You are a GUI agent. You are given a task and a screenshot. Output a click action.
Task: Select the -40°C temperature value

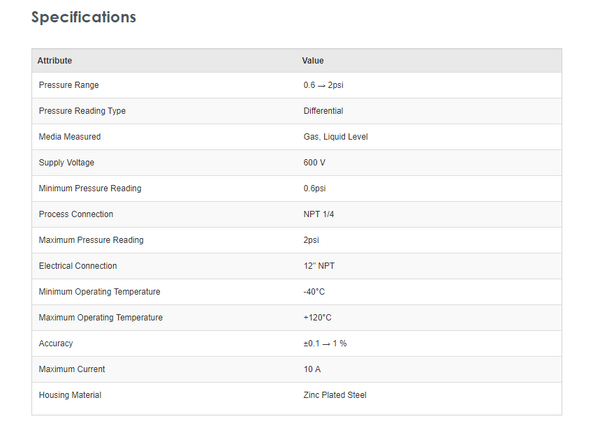tap(314, 292)
